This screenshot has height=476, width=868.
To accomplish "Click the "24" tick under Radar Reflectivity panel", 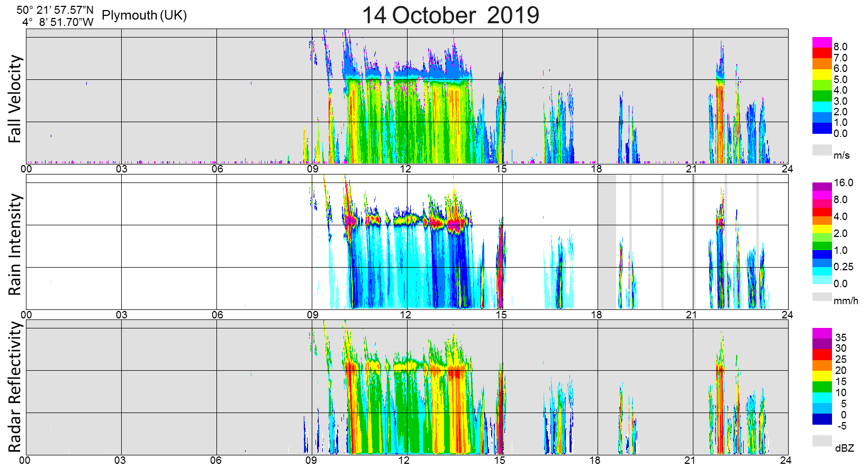I will point(785,460).
